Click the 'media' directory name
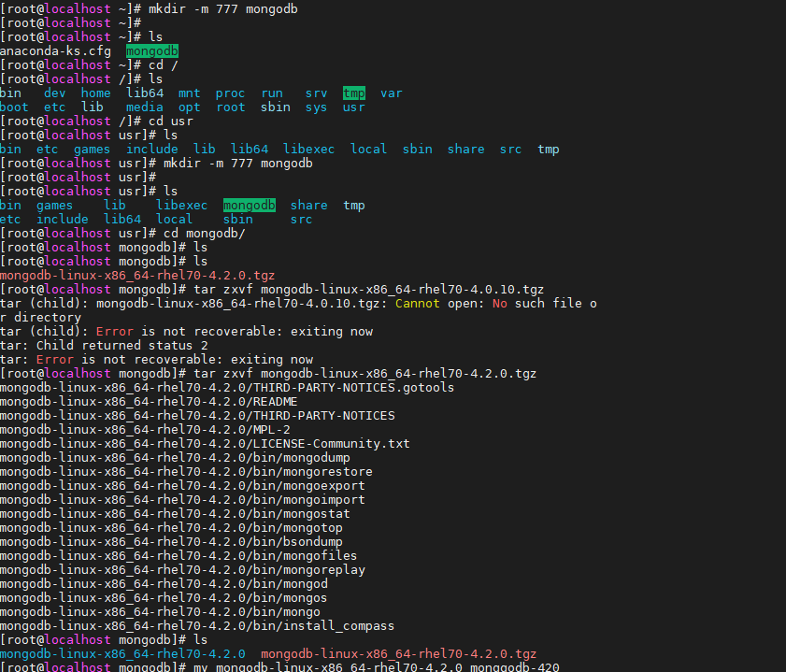Viewport: 786px width, 672px height. 144,107
